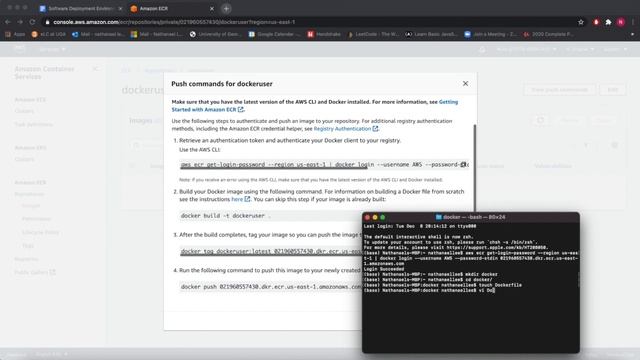
Task: Show the hidden bookmarks overflow arrow
Action: click(x=632, y=34)
